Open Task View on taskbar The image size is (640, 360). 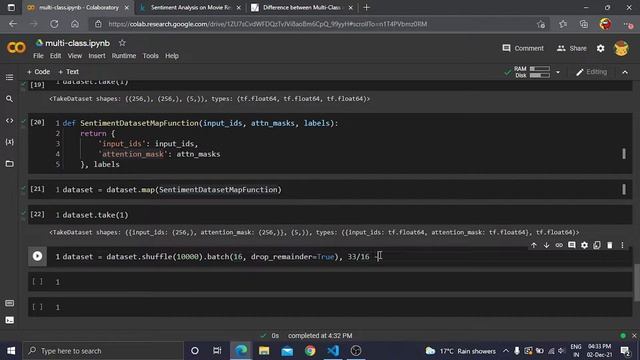217,351
